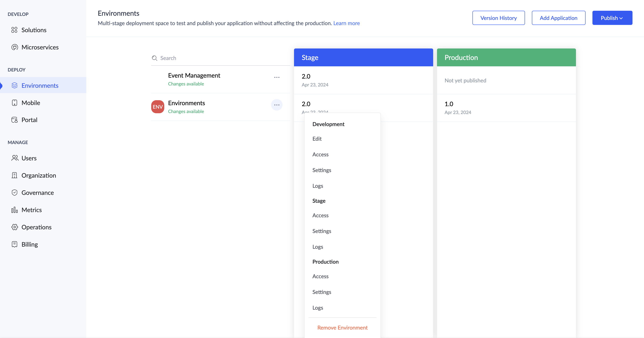Click the Portal icon in sidebar
This screenshot has width=644, height=338.
15,120
